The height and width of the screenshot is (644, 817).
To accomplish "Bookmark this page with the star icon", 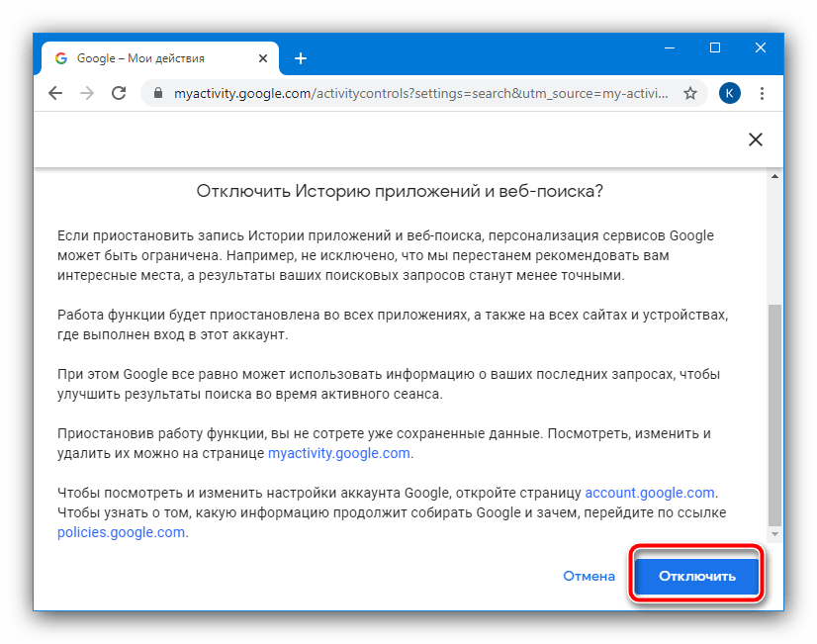I will click(690, 93).
